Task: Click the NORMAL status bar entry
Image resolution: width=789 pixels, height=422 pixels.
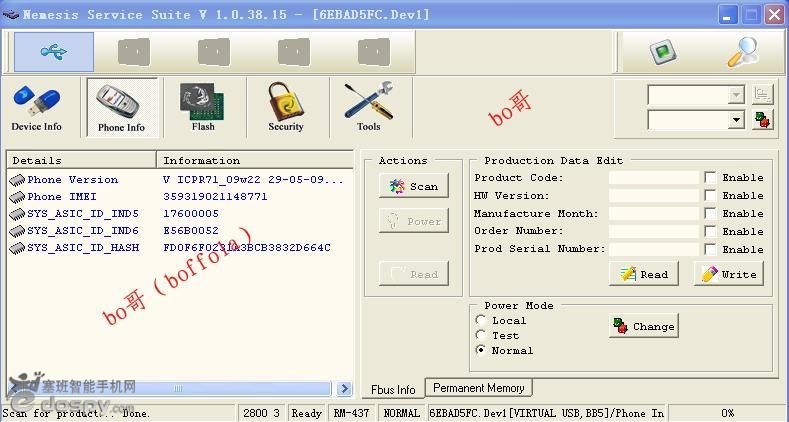Action: [x=402, y=413]
